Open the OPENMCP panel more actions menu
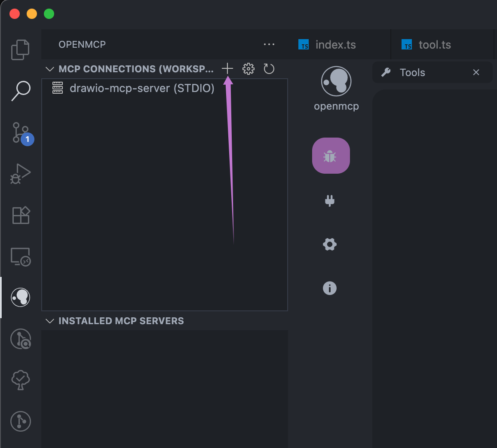Screen dimensions: 497x448 [269, 44]
